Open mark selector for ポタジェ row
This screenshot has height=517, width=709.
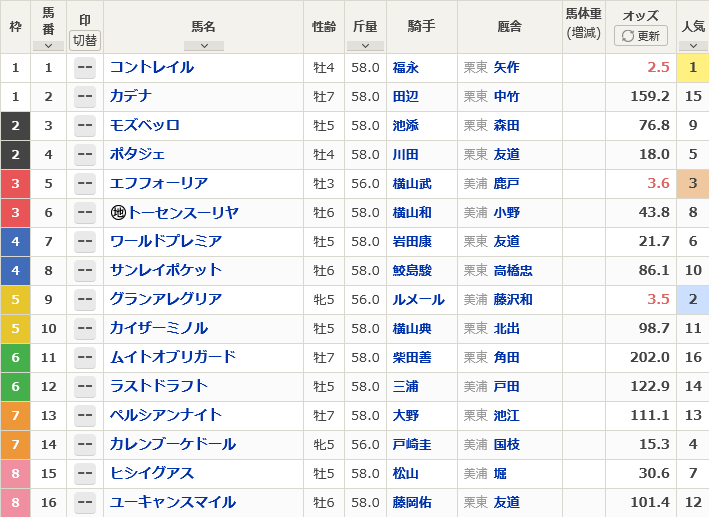(x=85, y=155)
